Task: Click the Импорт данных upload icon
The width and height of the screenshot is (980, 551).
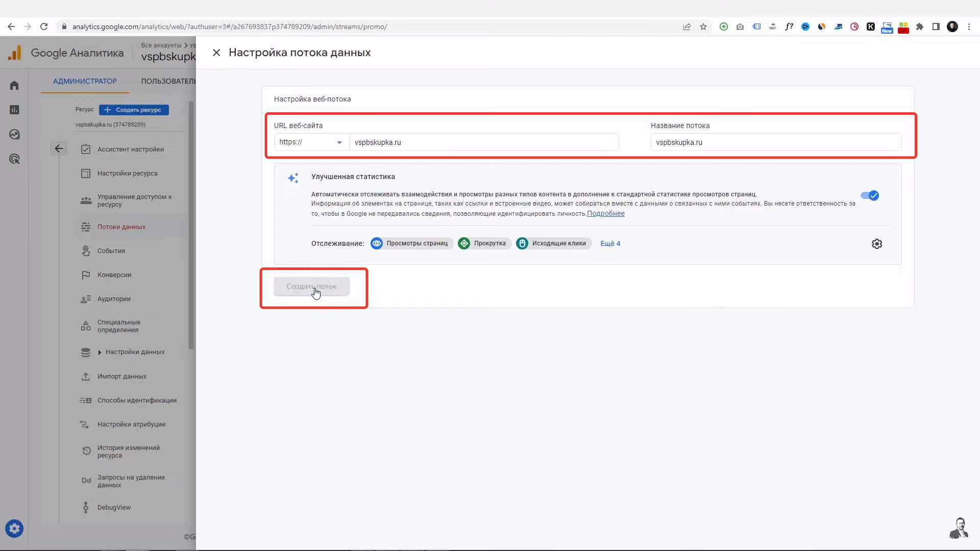Action: pos(86,377)
